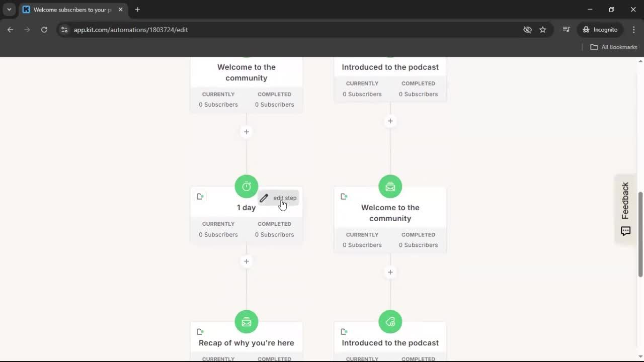Select the timer icon on the 1 day step

246,186
